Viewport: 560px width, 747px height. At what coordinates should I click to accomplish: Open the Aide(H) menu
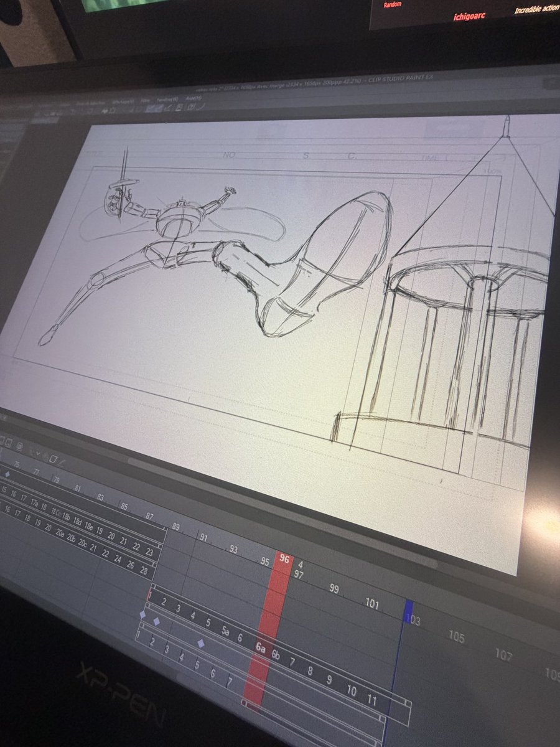(x=194, y=98)
